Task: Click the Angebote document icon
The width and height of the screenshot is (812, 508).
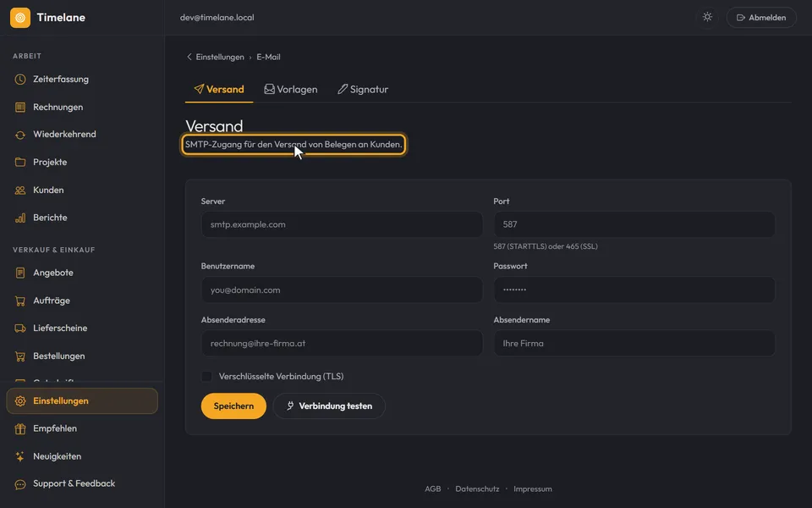Action: 20,273
